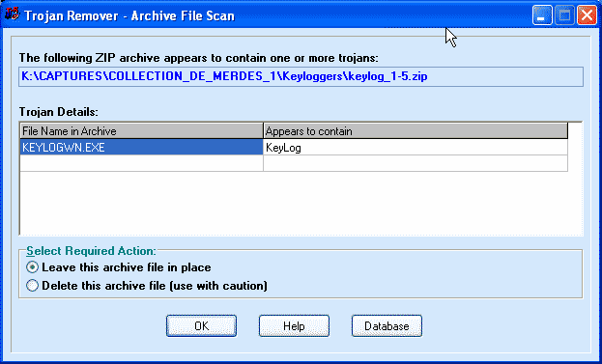Maximize the Archive File Scan window
The width and height of the screenshot is (602, 364).
(564, 15)
